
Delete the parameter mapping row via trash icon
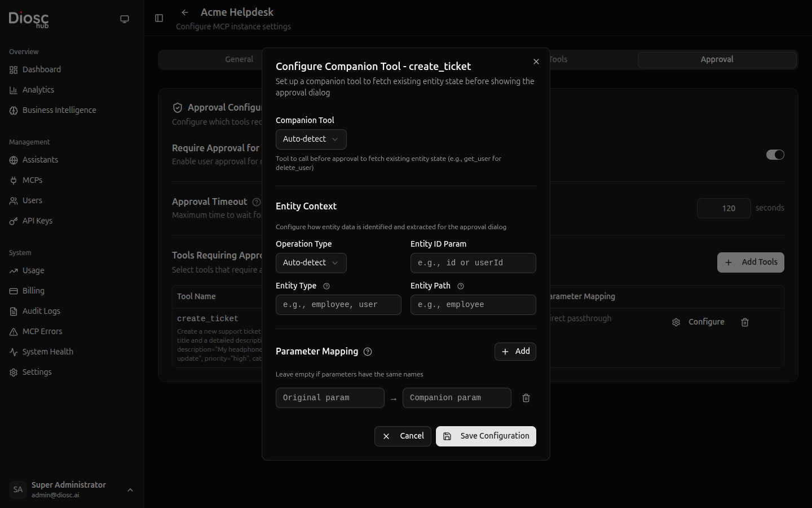[x=526, y=398]
